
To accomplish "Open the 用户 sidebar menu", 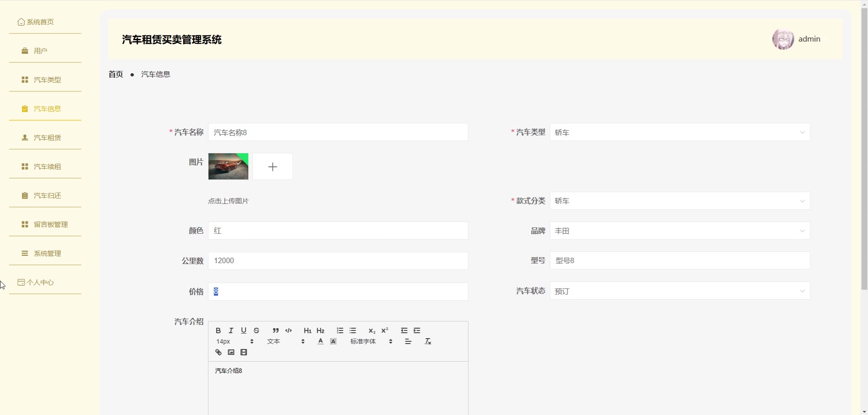I will coord(45,51).
